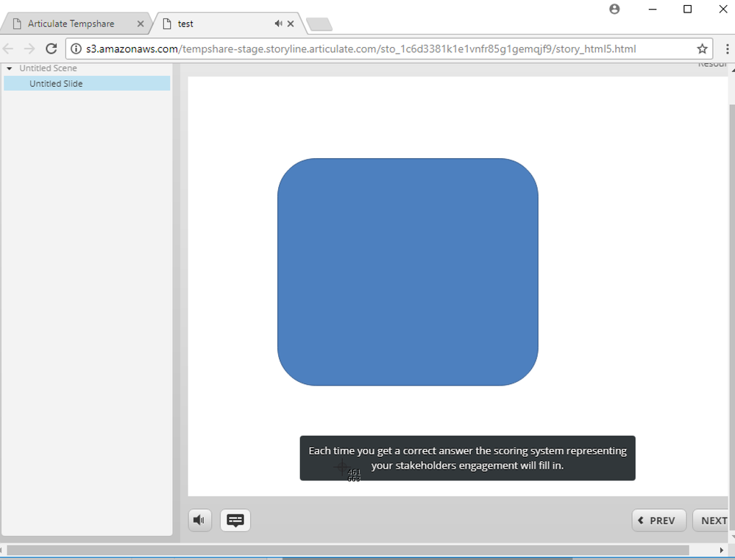Image resolution: width=735 pixels, height=560 pixels.
Task: Click the horizontal scrollbar thumb
Action: [x=348, y=550]
